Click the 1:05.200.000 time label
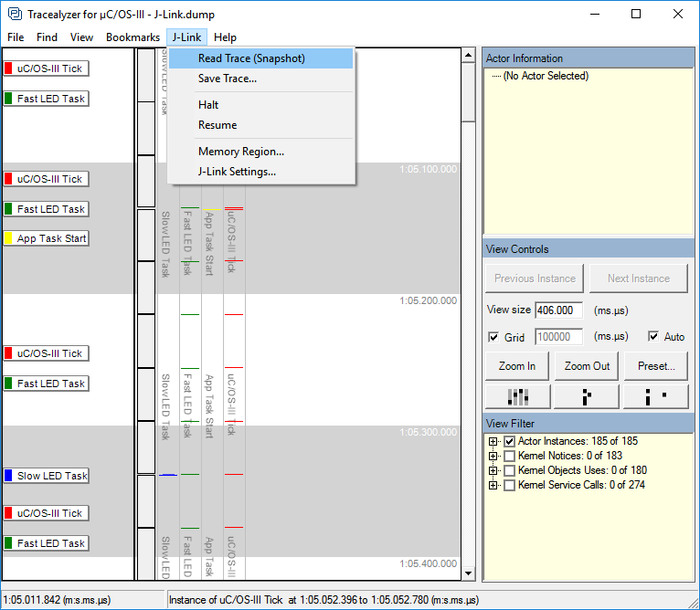Screen dimensions: 700x610 [x=428, y=300]
